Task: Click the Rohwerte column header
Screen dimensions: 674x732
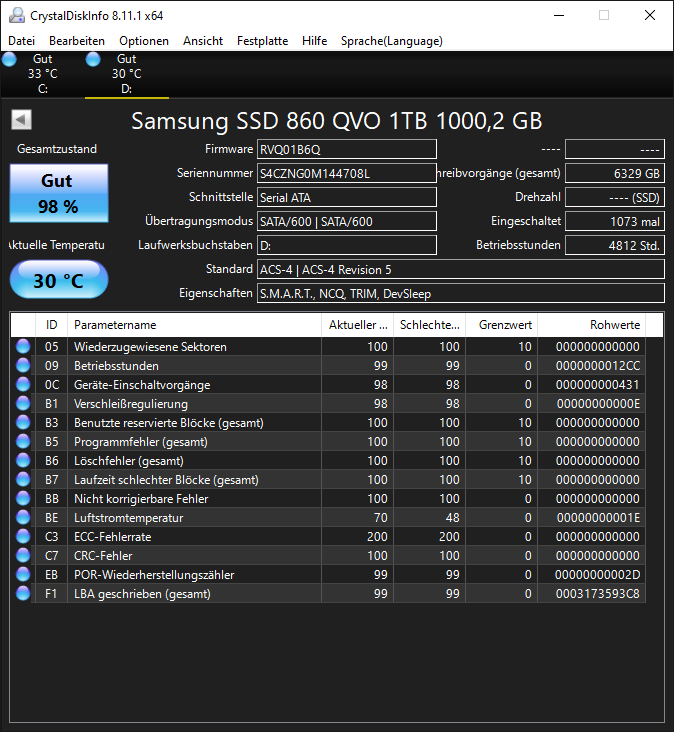Action: point(592,325)
